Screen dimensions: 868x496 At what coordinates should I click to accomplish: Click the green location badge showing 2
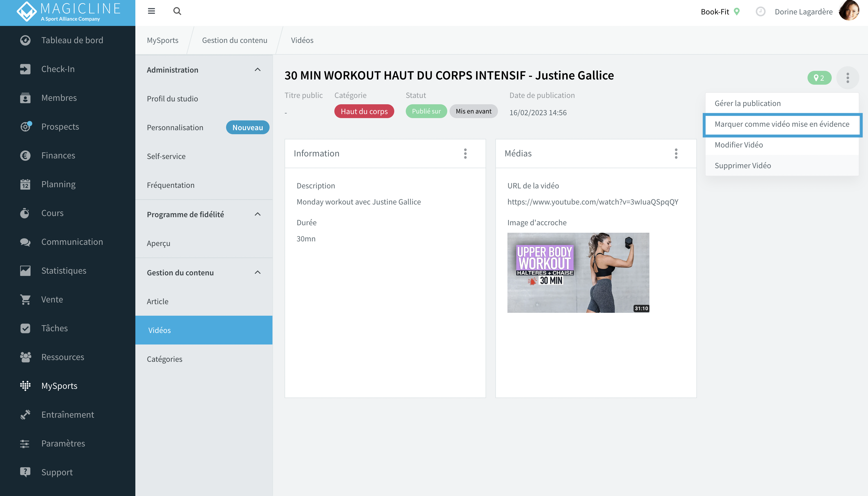pos(819,78)
